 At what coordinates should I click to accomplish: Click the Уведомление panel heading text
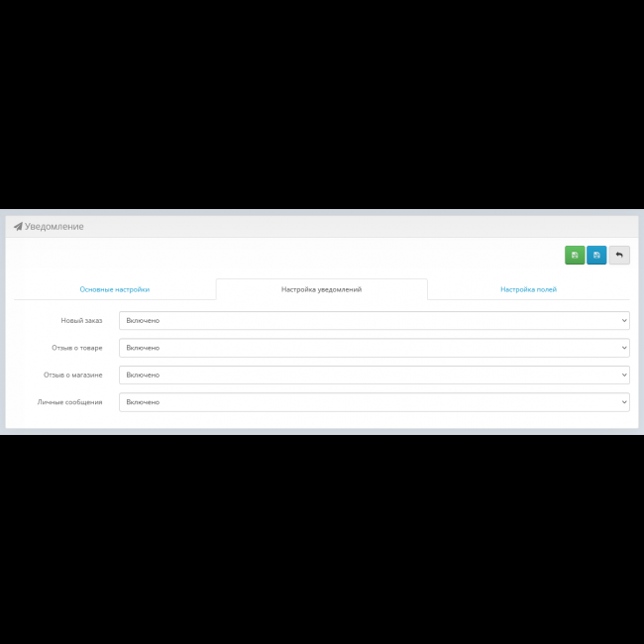pyautogui.click(x=54, y=227)
